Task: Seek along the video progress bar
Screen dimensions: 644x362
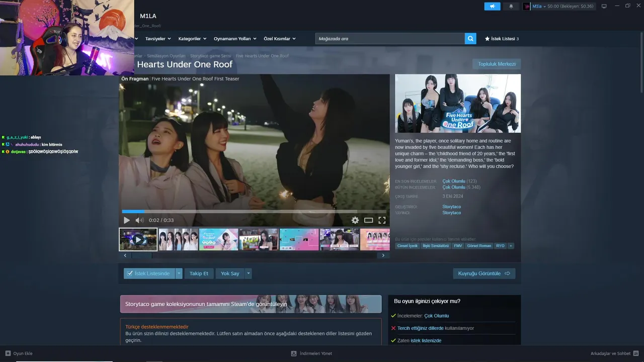Action: 254,212
